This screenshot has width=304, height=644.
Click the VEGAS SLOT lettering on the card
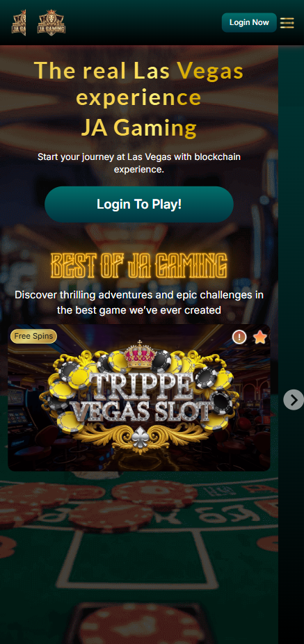139,408
